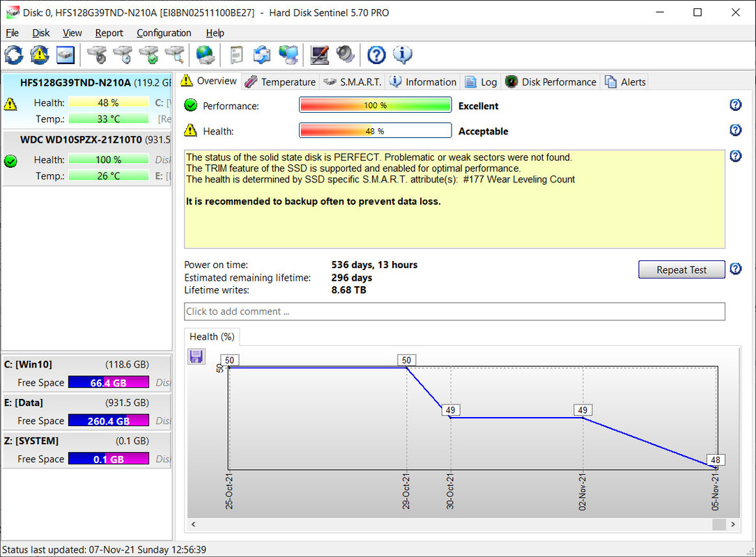Click the C: free space 66.4 GB bar
The height and width of the screenshot is (557, 756).
pos(109,382)
